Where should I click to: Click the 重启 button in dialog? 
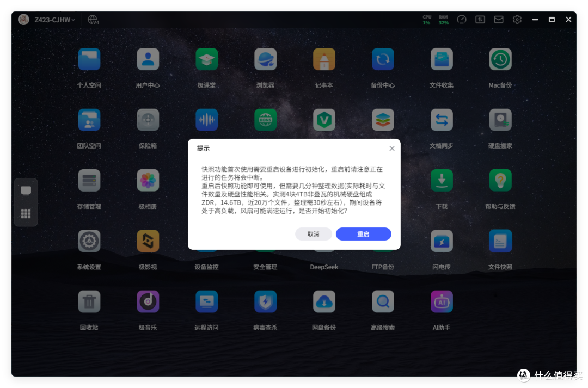coord(363,234)
